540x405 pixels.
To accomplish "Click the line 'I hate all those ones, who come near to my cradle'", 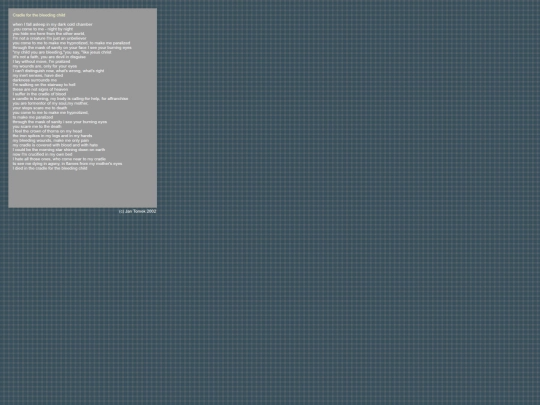I will (59, 159).
